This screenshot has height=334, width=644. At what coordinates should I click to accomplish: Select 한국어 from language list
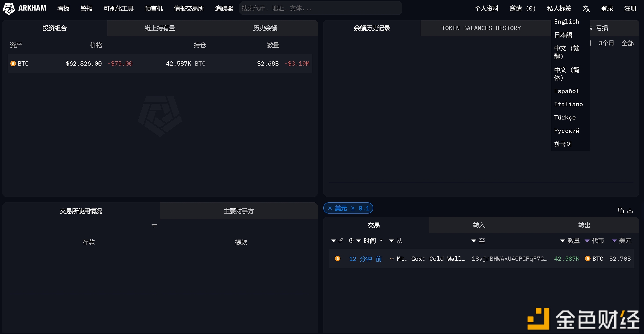coord(563,144)
